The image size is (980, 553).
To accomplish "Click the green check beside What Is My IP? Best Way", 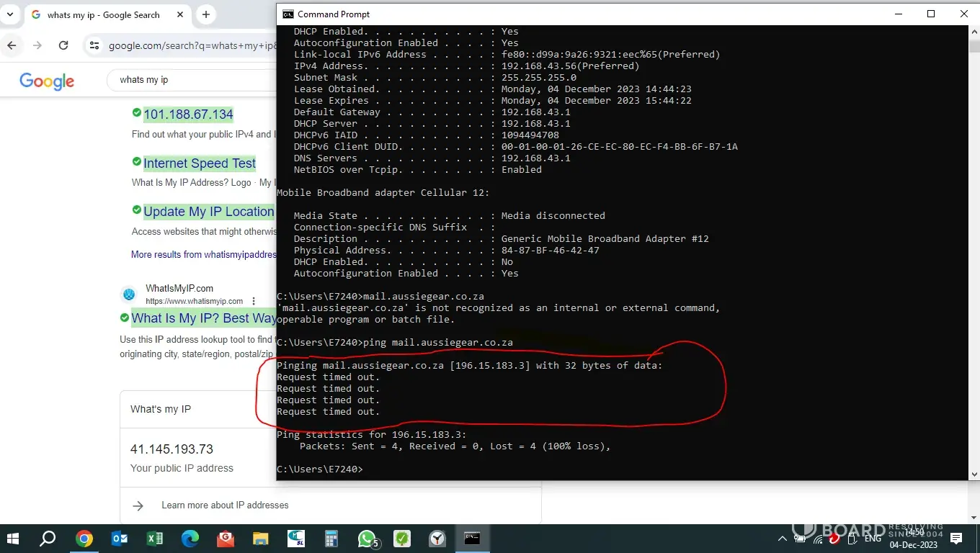I will (125, 317).
